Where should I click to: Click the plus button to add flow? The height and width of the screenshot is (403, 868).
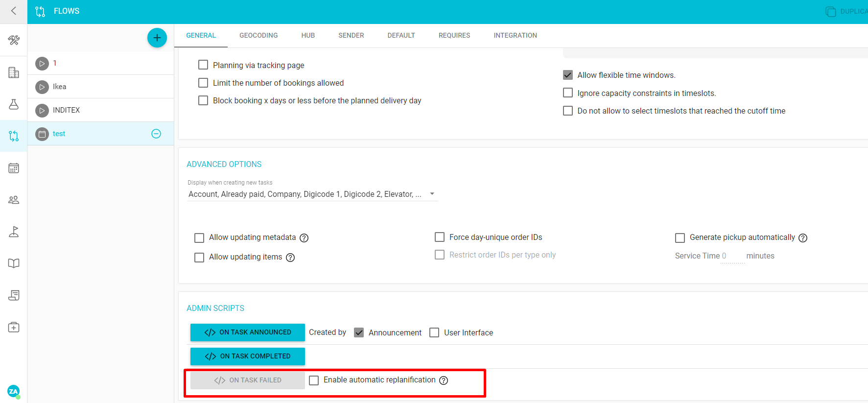click(x=157, y=38)
